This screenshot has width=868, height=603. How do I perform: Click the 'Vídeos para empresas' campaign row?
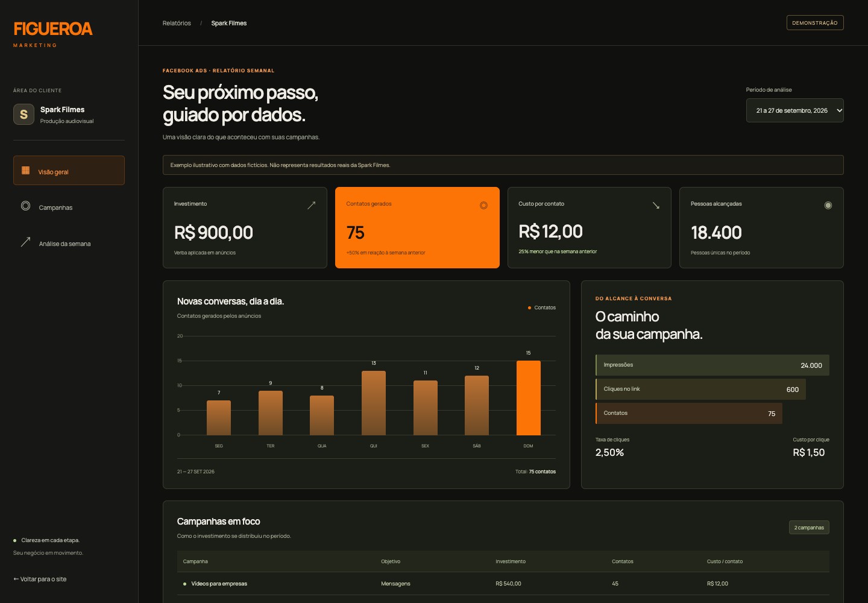[503, 584]
